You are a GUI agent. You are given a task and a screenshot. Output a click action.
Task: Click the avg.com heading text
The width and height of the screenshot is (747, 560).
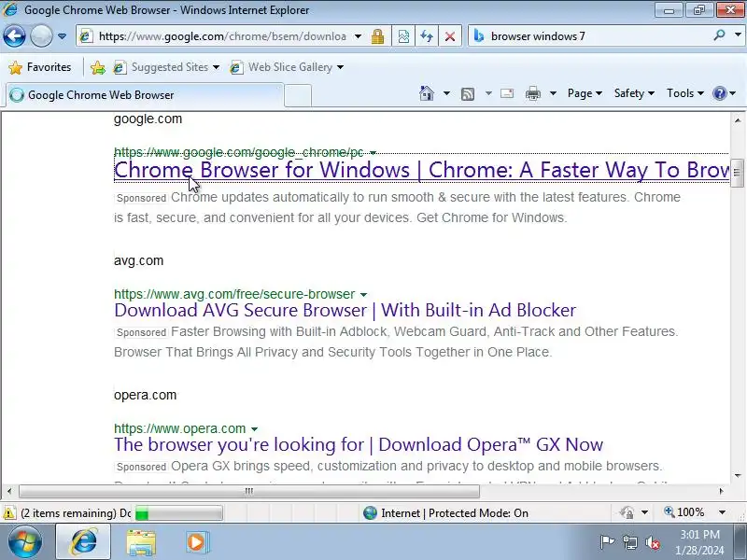138,260
